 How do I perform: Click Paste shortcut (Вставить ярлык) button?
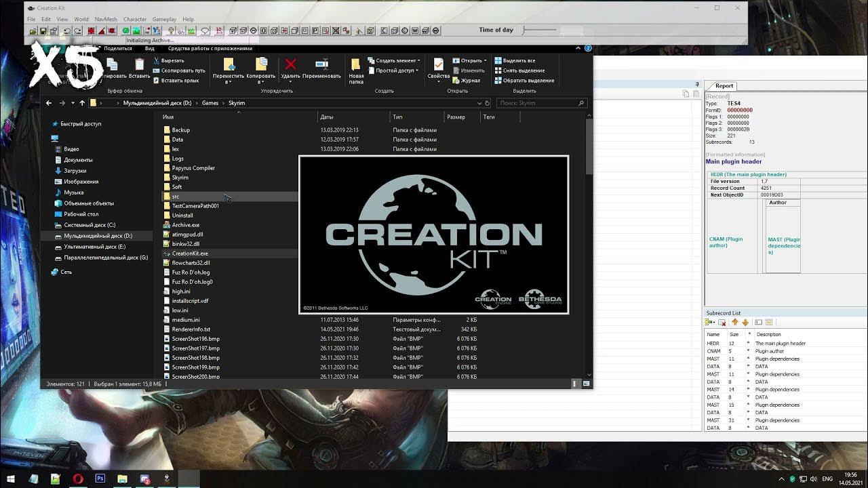click(x=176, y=81)
